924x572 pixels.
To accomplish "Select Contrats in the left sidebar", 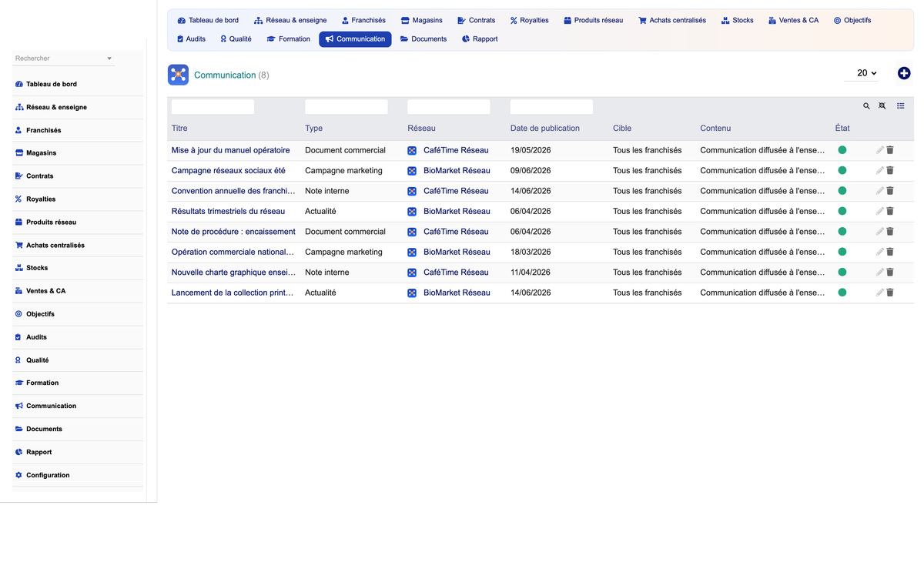I will [x=78, y=176].
